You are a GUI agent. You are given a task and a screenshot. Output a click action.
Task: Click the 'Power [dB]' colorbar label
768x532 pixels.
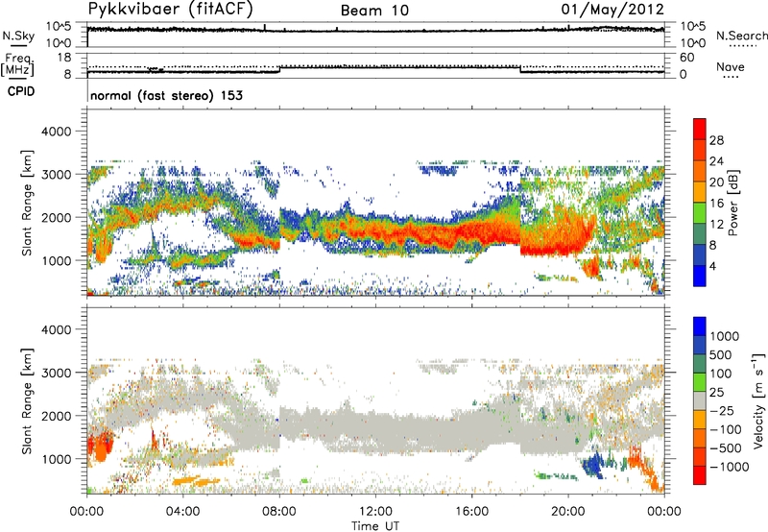[x=732, y=203]
